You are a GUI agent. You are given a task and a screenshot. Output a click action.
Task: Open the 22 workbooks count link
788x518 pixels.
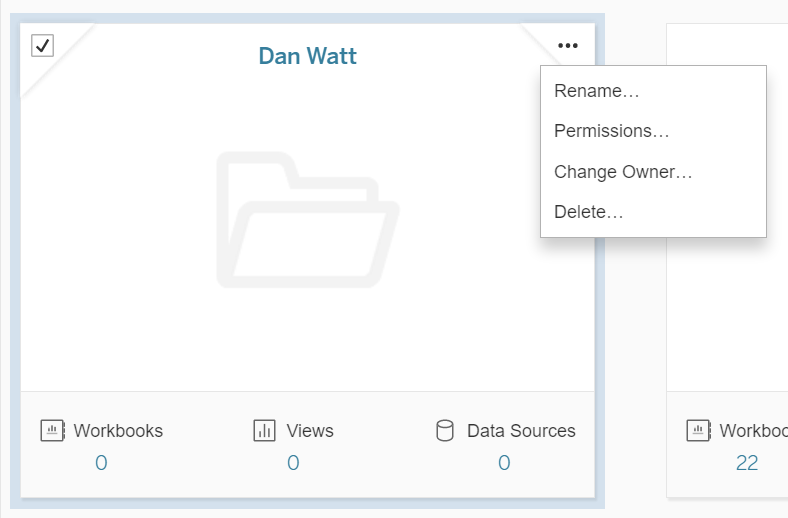point(746,463)
